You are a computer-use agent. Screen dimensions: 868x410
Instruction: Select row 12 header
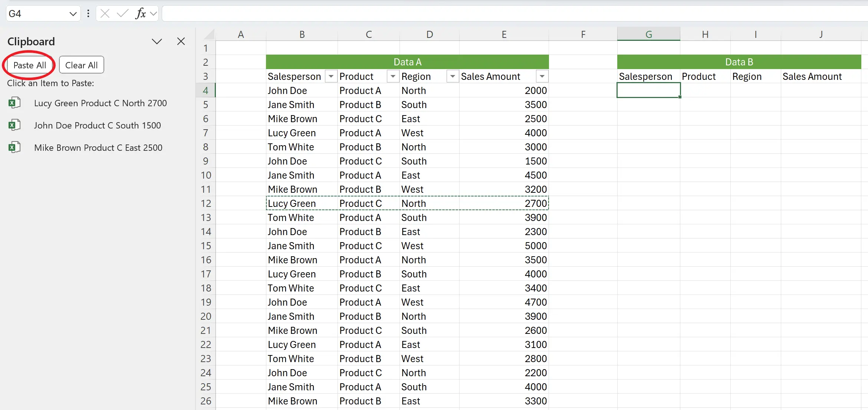tap(206, 204)
